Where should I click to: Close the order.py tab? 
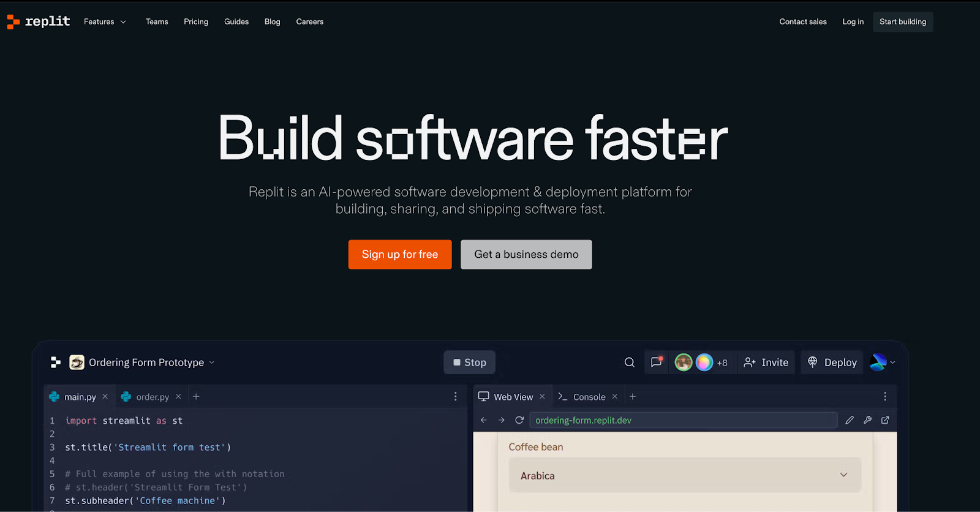pos(178,396)
